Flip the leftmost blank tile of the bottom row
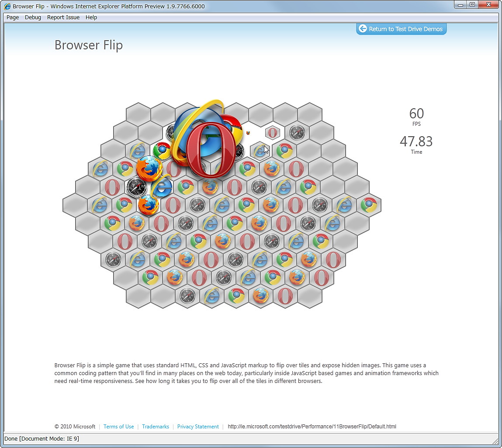Image resolution: width=502 pixels, height=448 pixels. coord(138,296)
